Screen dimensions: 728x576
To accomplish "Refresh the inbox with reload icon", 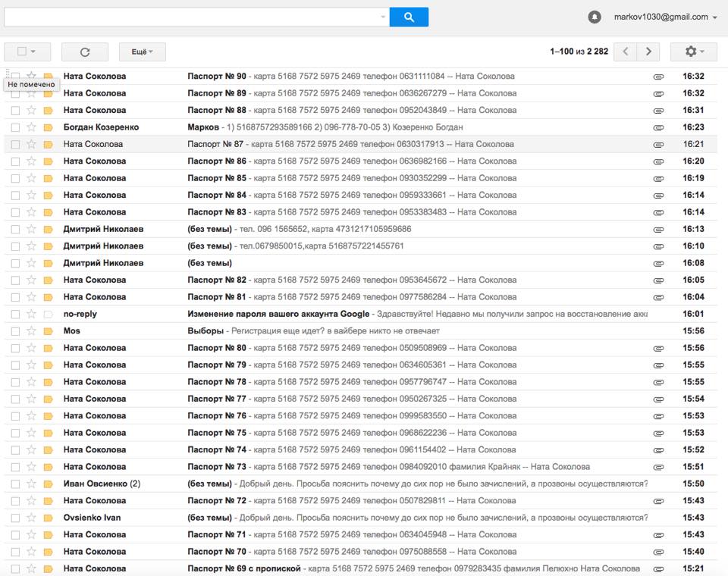I will pyautogui.click(x=85, y=52).
